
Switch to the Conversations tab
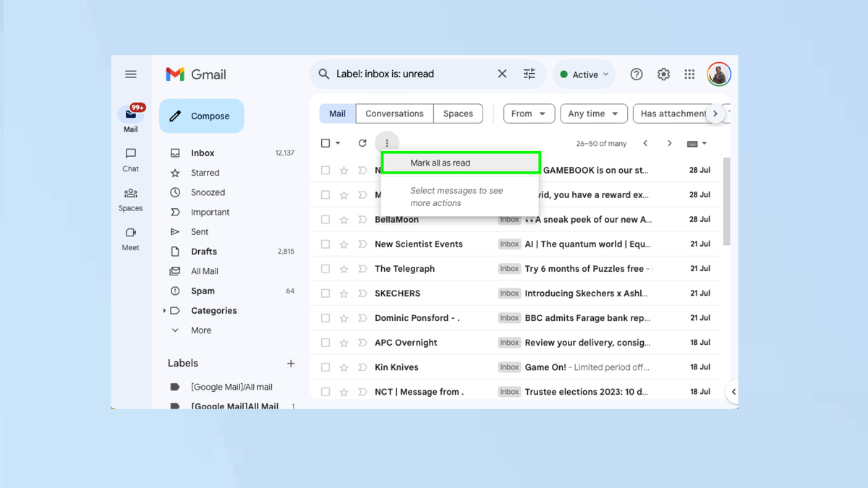[x=394, y=114]
